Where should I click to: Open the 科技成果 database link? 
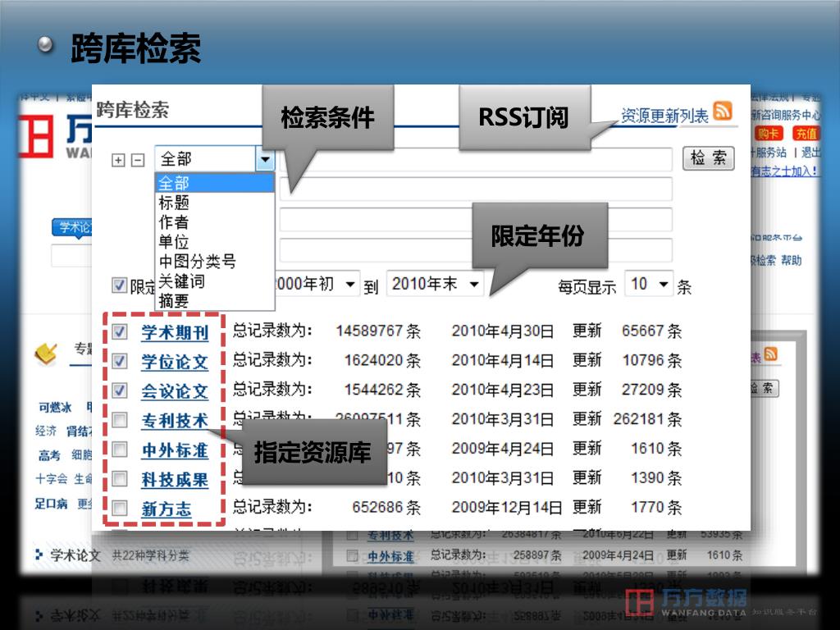tap(175, 480)
